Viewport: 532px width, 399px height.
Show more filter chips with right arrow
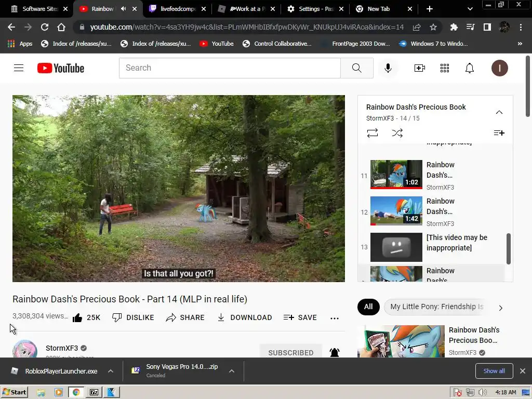point(500,308)
